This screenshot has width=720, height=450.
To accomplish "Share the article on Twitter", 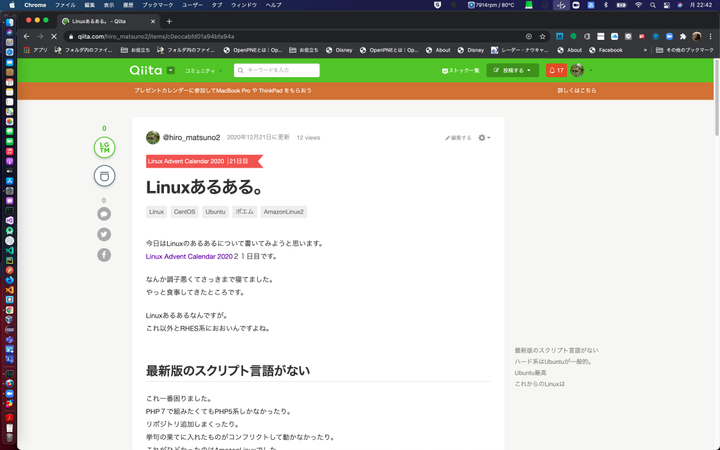I will pyautogui.click(x=104, y=234).
